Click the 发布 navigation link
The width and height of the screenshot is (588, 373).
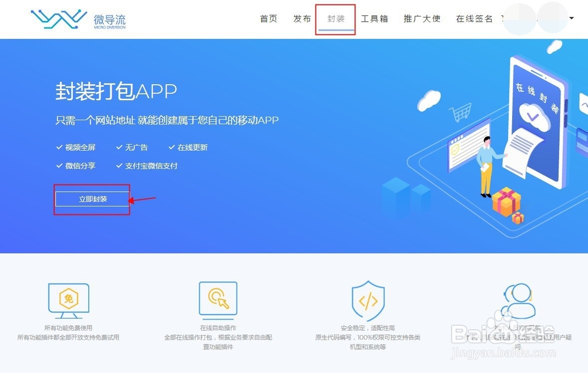point(302,18)
